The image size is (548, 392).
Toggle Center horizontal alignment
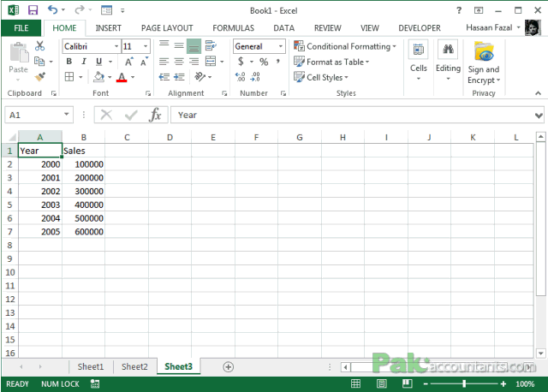179,62
